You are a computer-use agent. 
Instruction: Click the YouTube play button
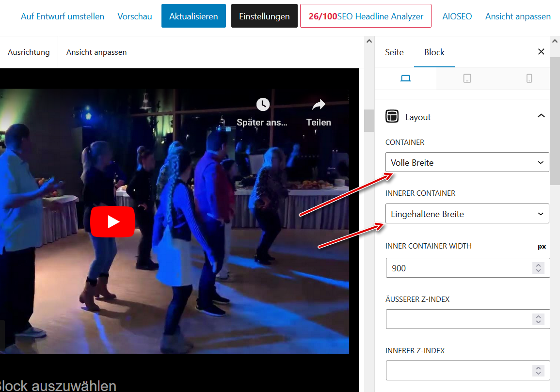112,222
